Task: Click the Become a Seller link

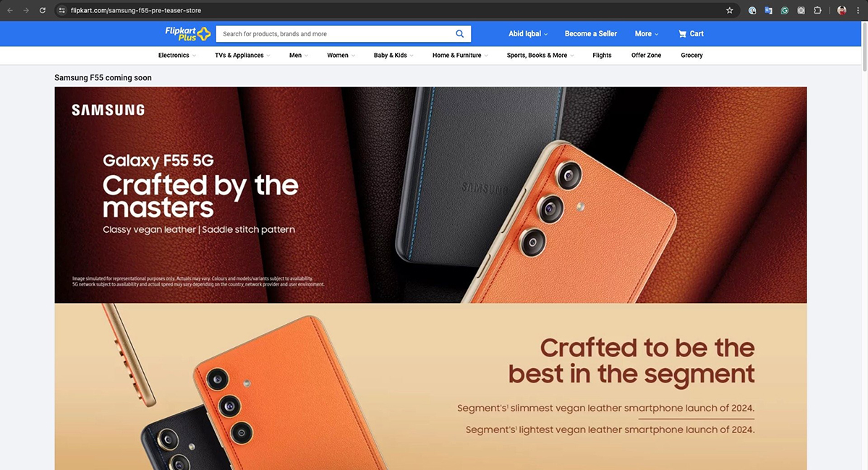Action: (591, 34)
